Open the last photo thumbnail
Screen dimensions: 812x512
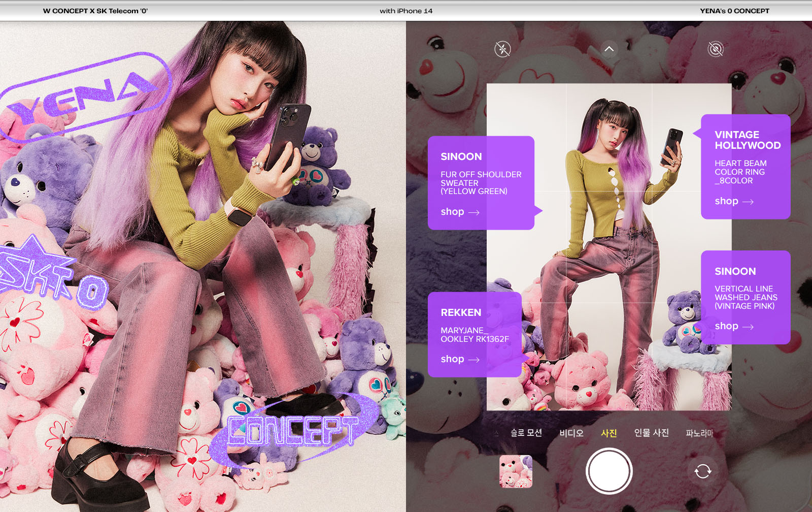click(516, 471)
